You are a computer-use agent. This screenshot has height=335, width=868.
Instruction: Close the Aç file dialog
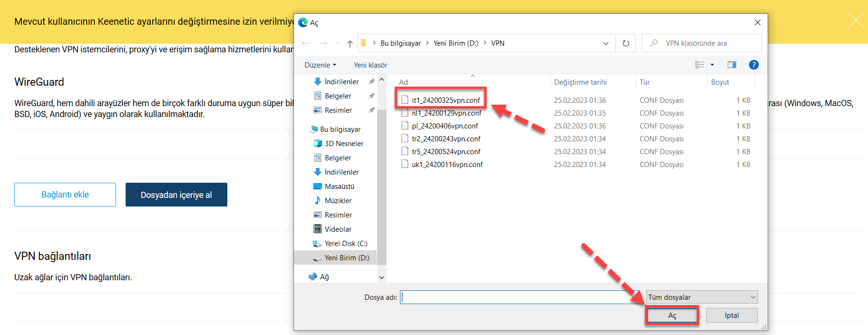tap(758, 22)
